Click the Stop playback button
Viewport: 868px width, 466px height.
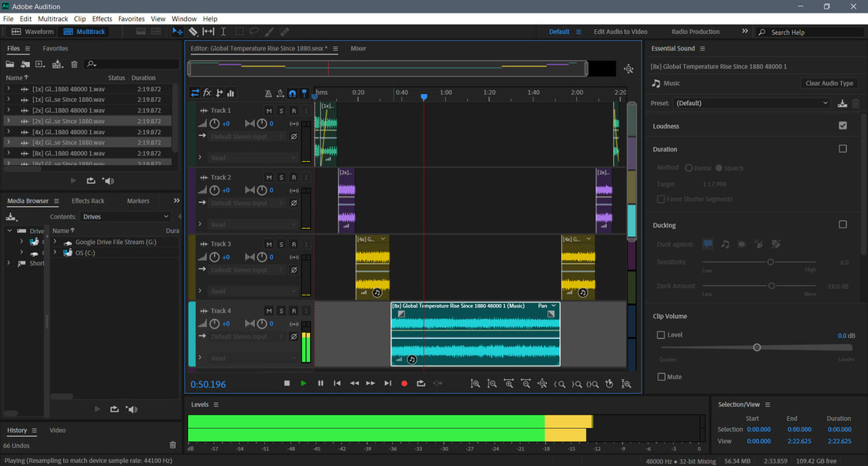pyautogui.click(x=286, y=383)
